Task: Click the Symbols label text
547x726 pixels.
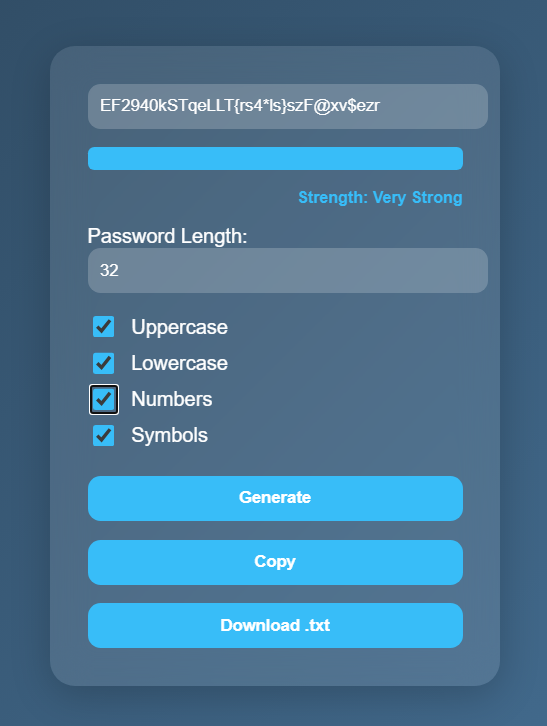Action: pyautogui.click(x=170, y=435)
